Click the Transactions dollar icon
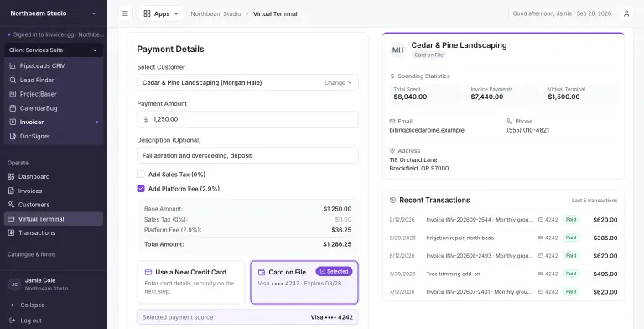Image resolution: width=644 pixels, height=329 pixels. pos(11,232)
